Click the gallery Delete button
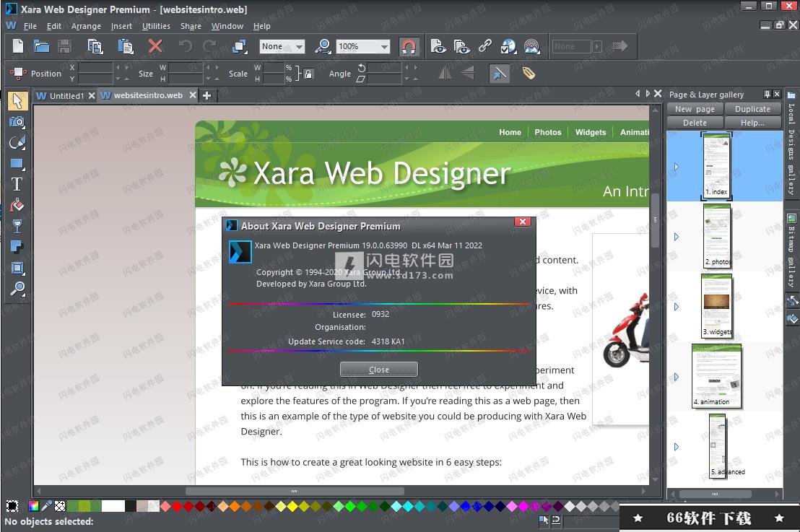Viewport: 800px width, 532px height. coord(695,123)
